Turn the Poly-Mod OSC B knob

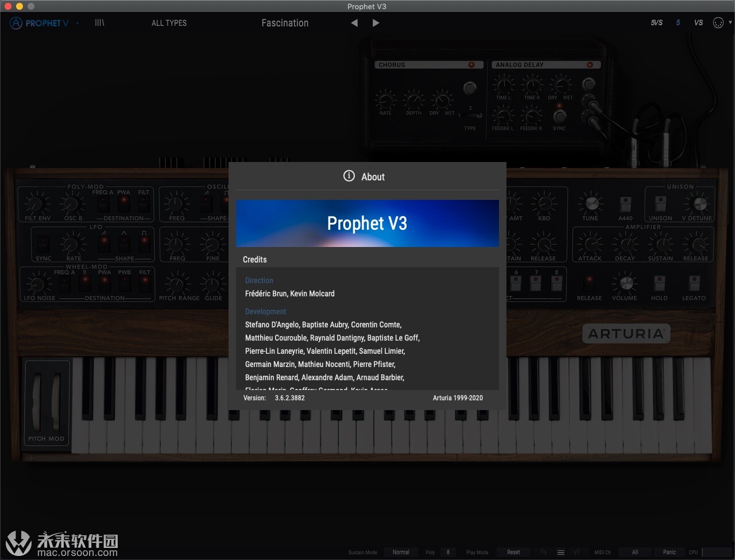pos(72,203)
